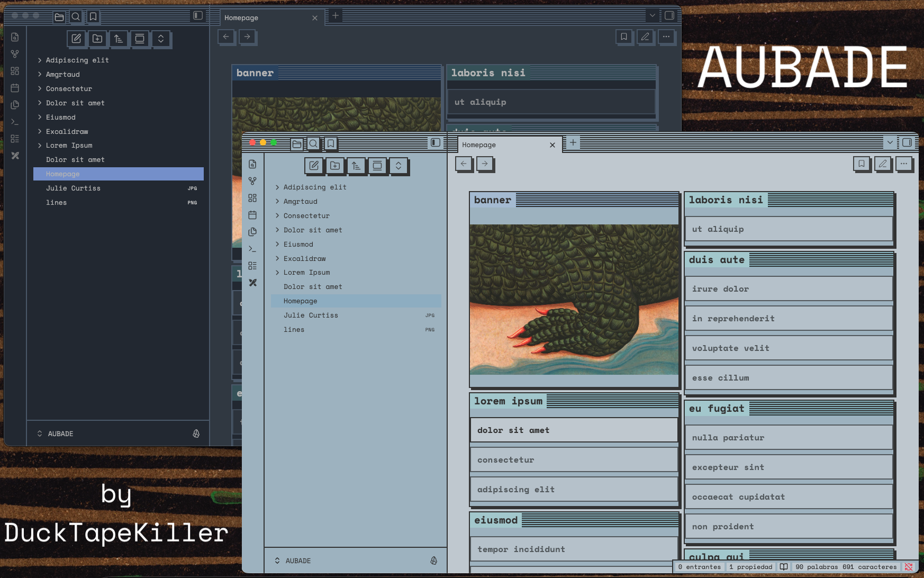
Task: Toggle the left sidebar in the dark window
Action: (198, 15)
